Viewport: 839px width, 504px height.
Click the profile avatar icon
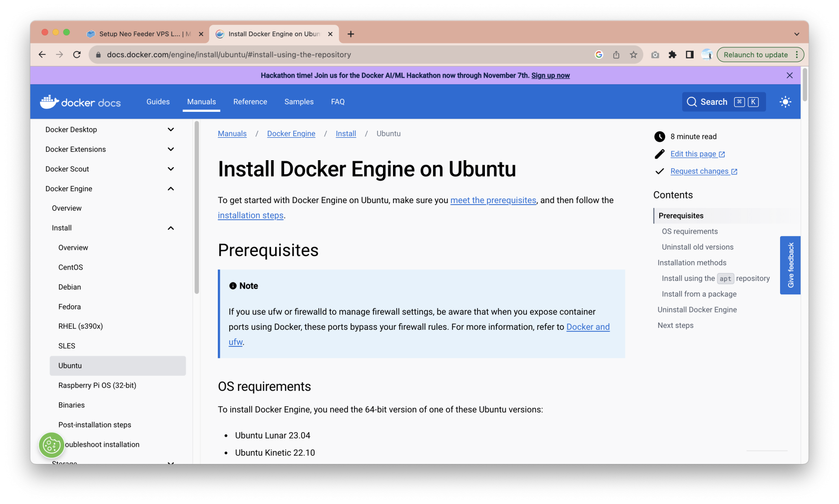coord(707,54)
